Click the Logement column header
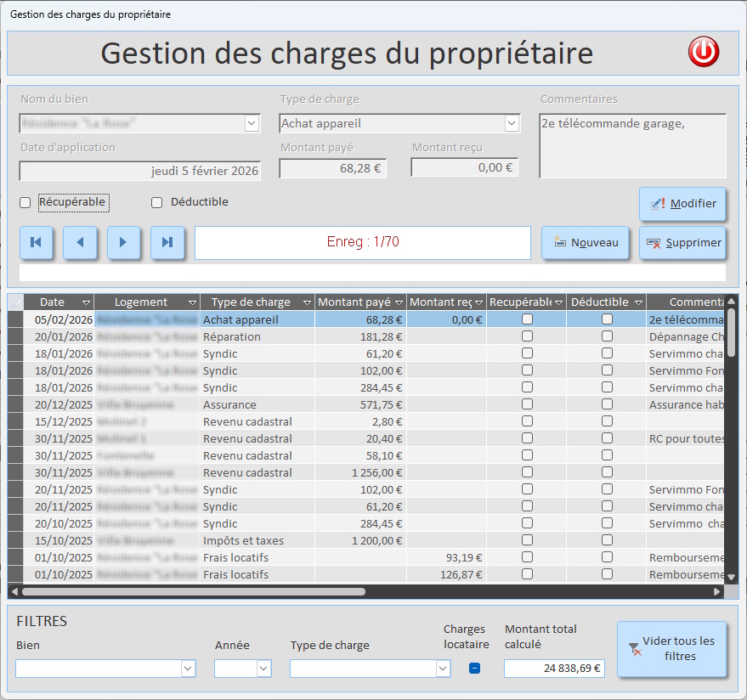 [140, 302]
